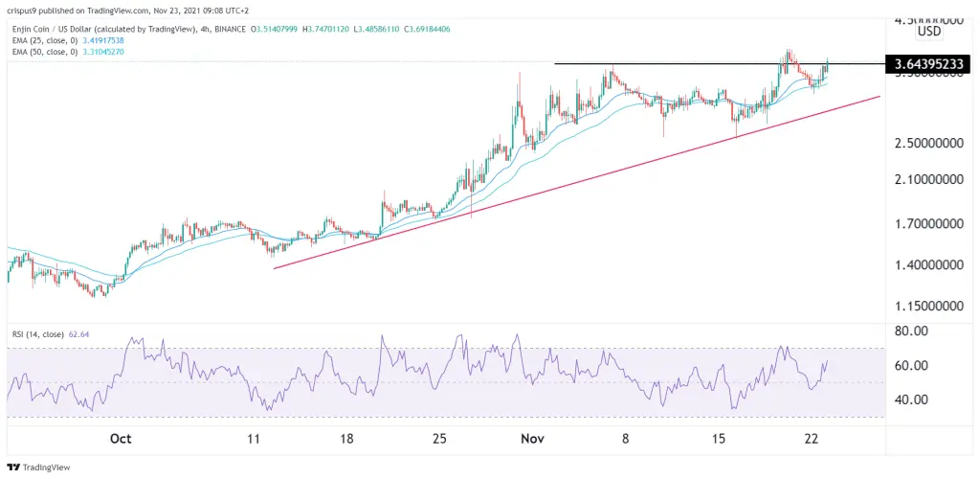
Task: Click the 18 date axis label
Action: (x=347, y=439)
